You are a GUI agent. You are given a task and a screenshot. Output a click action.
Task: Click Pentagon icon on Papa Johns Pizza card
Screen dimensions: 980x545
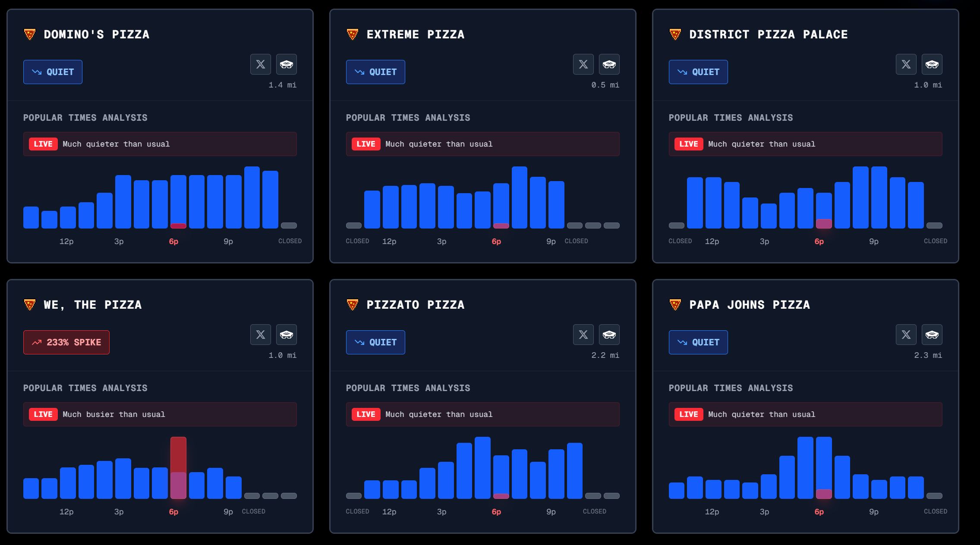click(x=932, y=335)
